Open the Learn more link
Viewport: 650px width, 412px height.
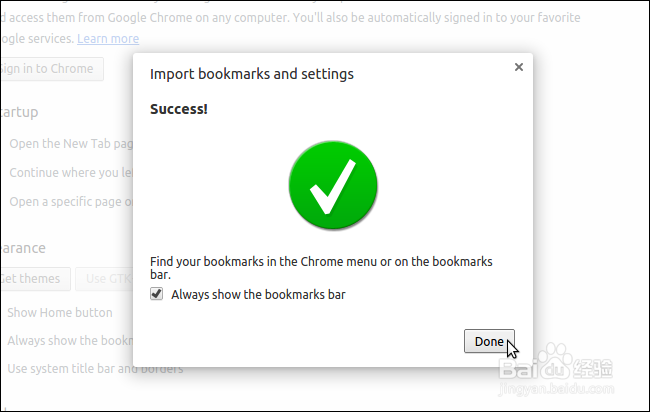(x=108, y=38)
